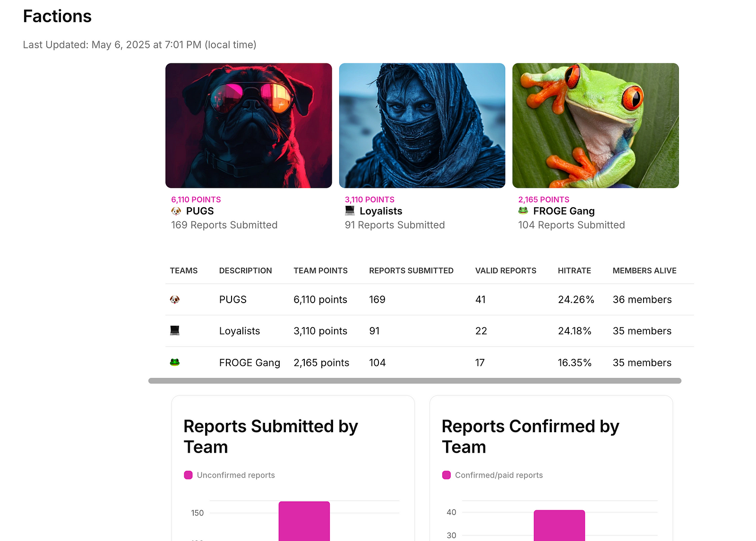This screenshot has width=756, height=541.
Task: Select the PUGS card title
Action: point(200,211)
